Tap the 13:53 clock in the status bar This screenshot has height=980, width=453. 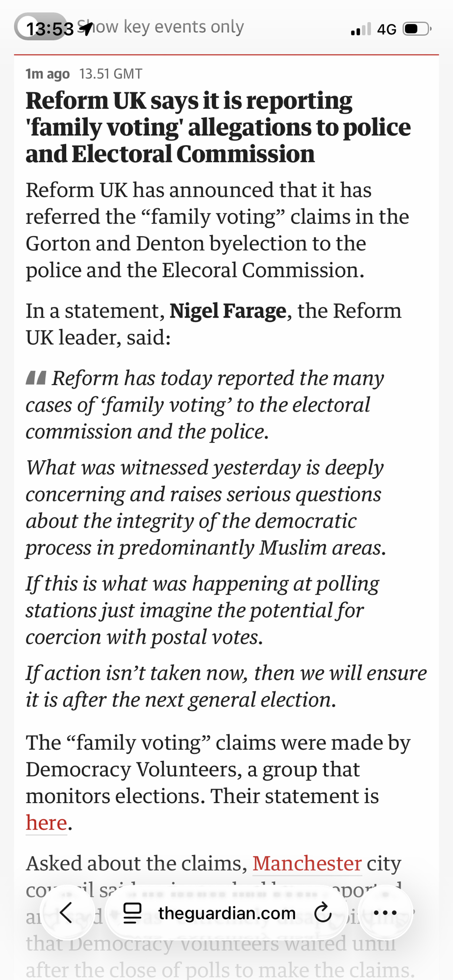click(50, 29)
